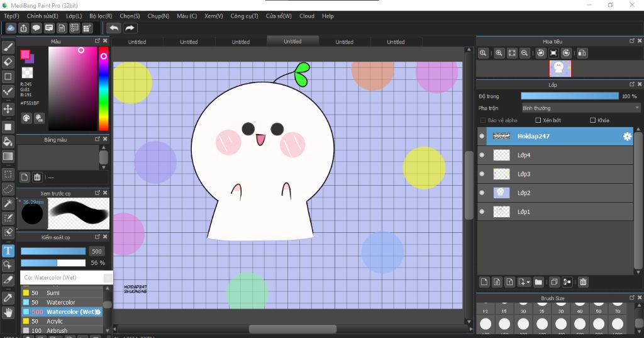This screenshot has height=338, width=644.
Task: Click the Undo arrow in the toolbar
Action: click(x=113, y=28)
